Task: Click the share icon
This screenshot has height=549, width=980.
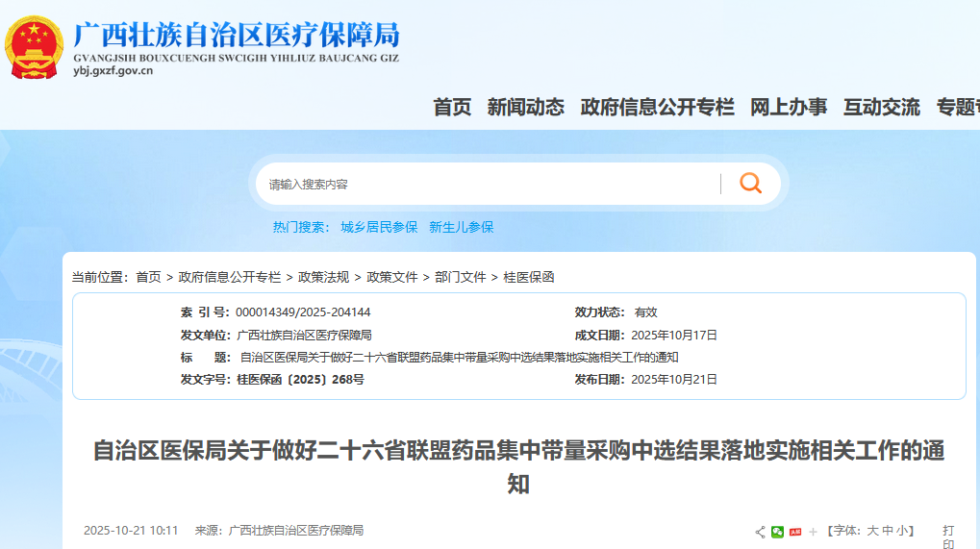Action: point(760,531)
